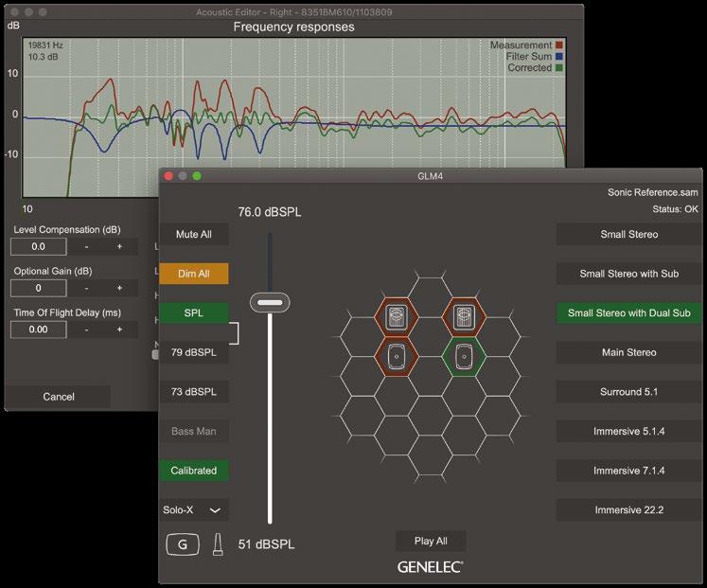Click the 76.0 dBSPL level readout
This screenshot has height=588, width=707.
(270, 212)
